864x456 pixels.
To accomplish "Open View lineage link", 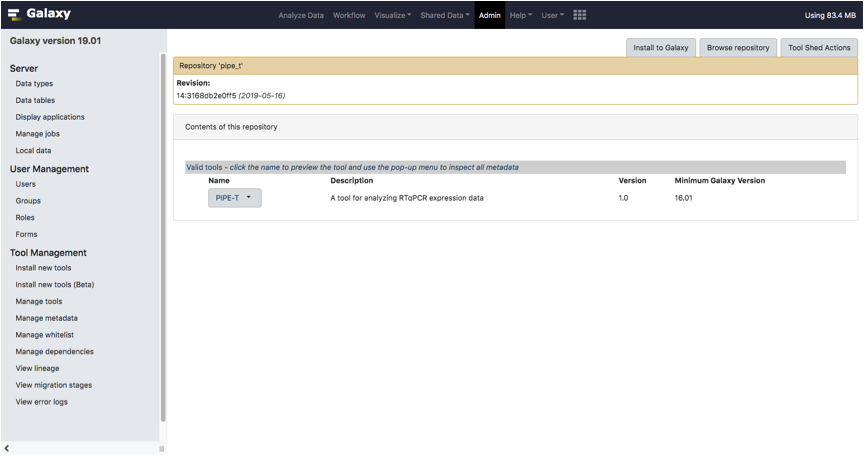I will (37, 368).
